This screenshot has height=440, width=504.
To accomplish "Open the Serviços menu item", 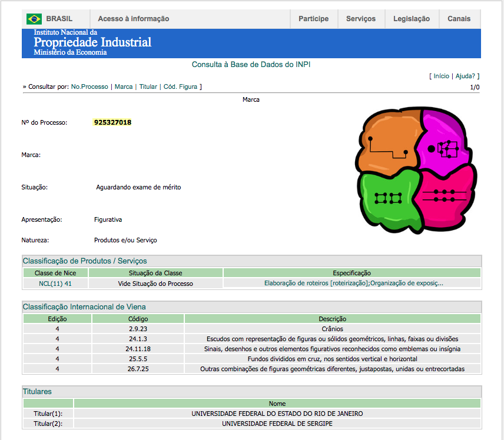I will tap(360, 19).
